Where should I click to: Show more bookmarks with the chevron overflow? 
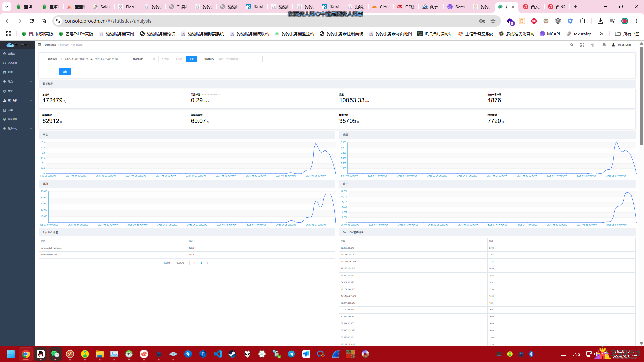[602, 34]
